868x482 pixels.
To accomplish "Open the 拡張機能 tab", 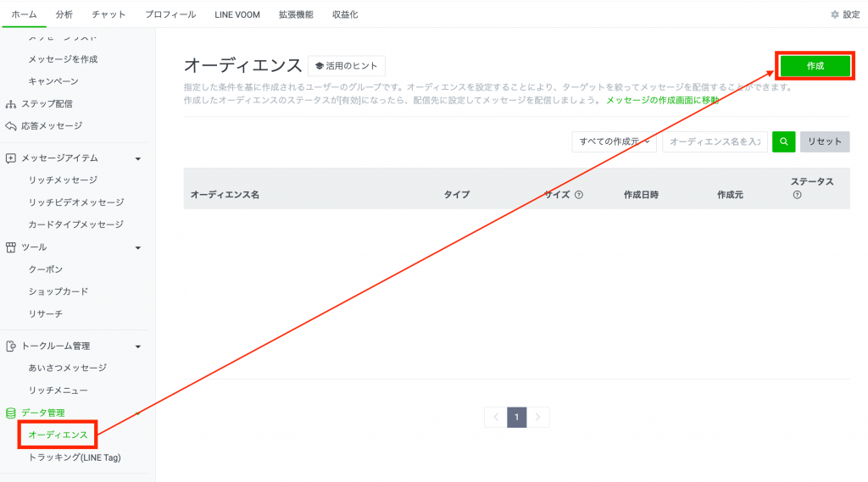I will (x=296, y=15).
